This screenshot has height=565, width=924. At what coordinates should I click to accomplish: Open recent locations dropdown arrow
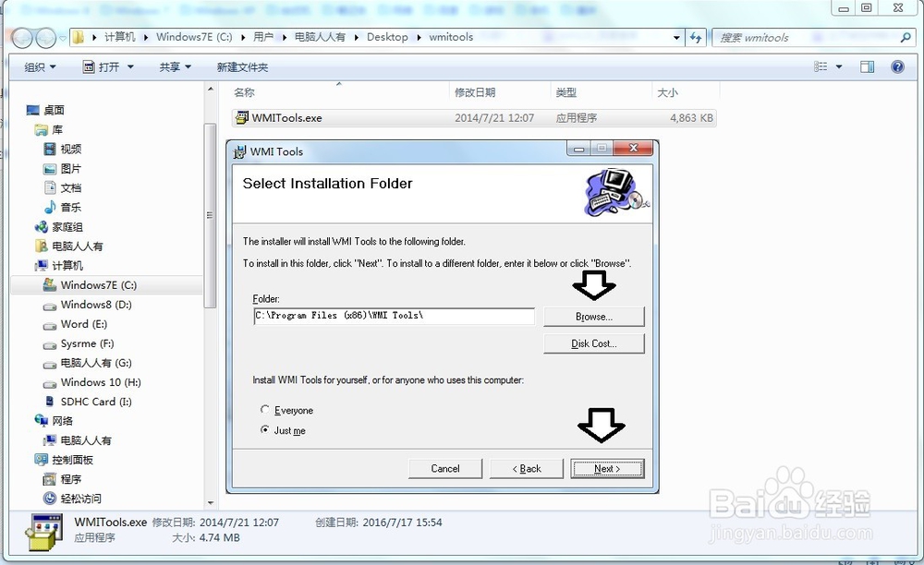[63, 38]
